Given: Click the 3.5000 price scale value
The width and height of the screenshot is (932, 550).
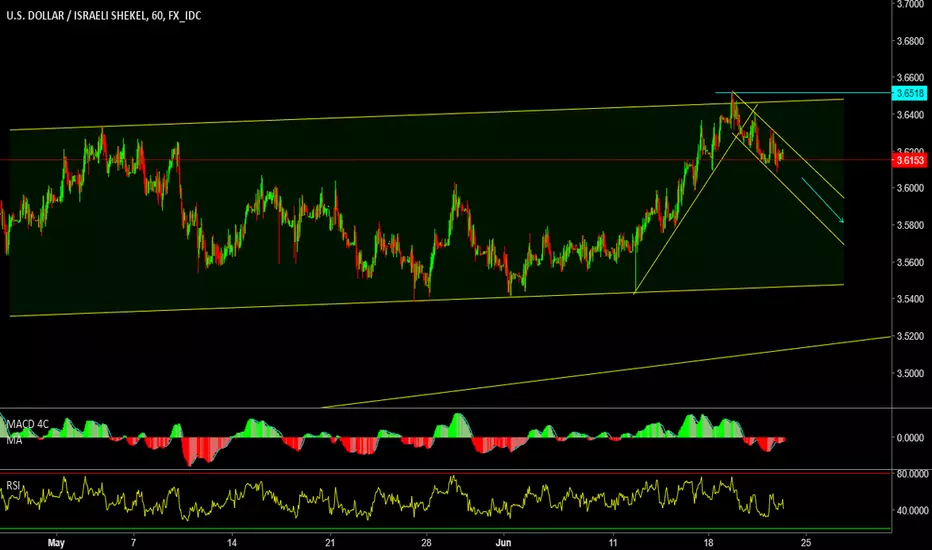Looking at the screenshot, I should pyautogui.click(x=910, y=373).
